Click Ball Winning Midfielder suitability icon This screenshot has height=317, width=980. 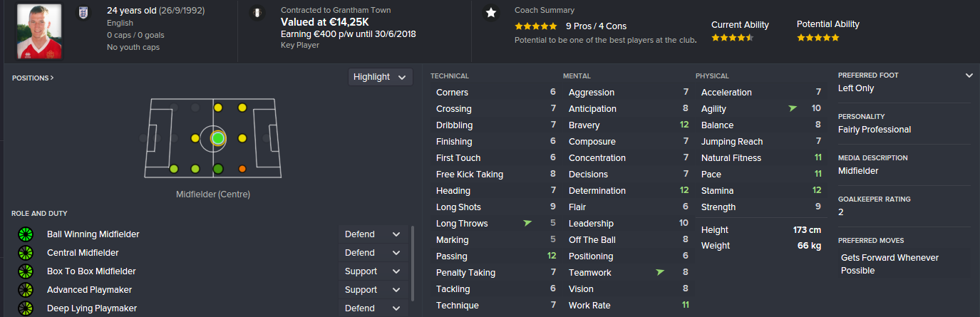coord(26,234)
